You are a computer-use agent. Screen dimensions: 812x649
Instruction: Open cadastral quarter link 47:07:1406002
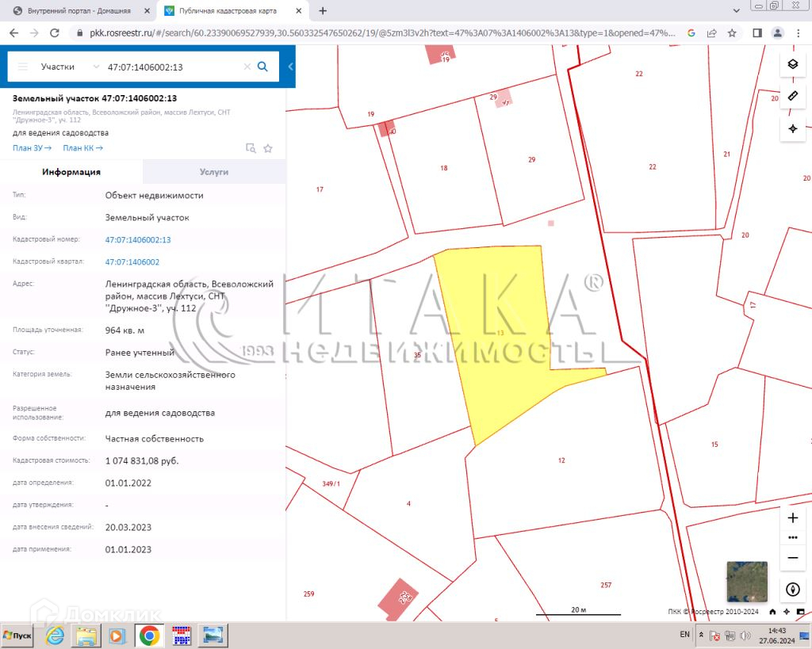click(x=132, y=262)
